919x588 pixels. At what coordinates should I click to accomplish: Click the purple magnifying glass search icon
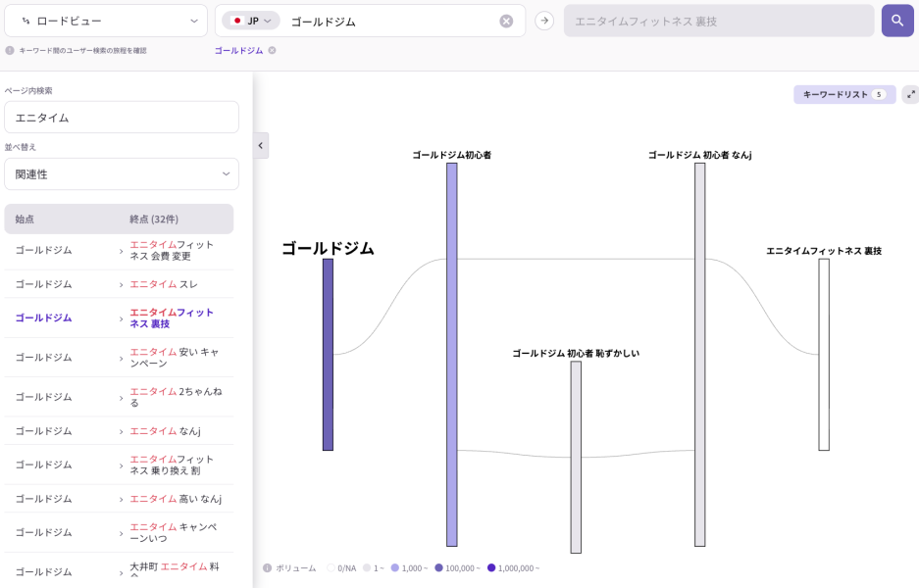[896, 20]
